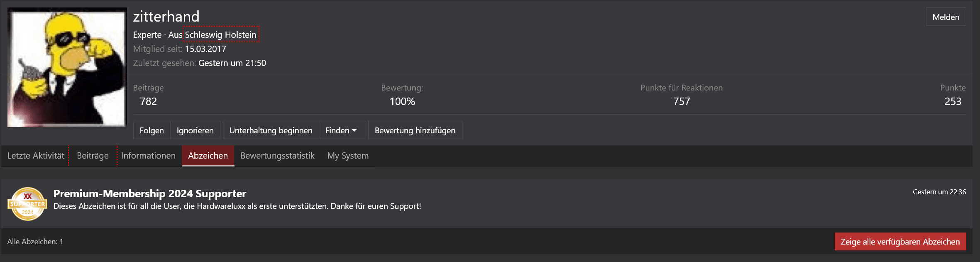Select the Abzeichen tab

click(208, 156)
